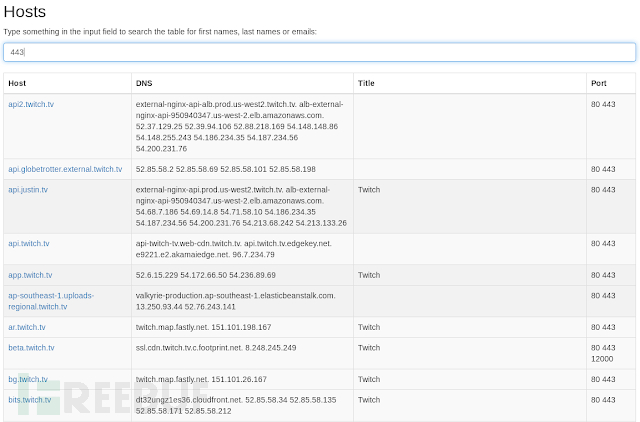
Task: Select DNS cell of api.twitch.tv row
Action: point(242,249)
